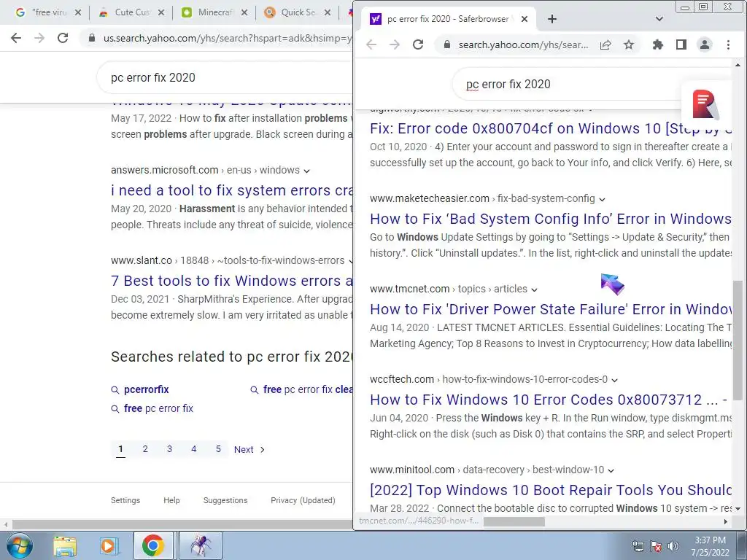Open 'Bad System Config Info' result link
Screen dimensions: 747x560
coord(551,219)
